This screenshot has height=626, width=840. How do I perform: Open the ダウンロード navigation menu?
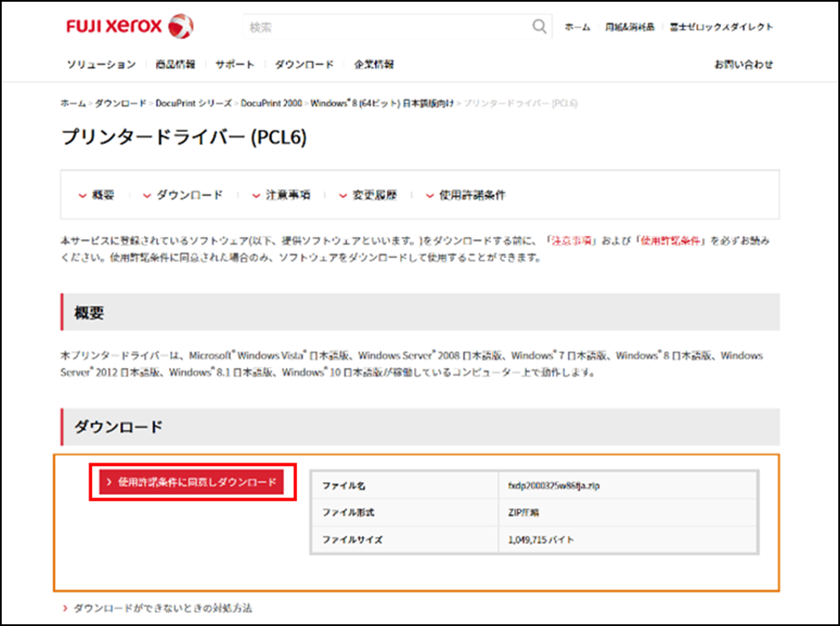[305, 65]
